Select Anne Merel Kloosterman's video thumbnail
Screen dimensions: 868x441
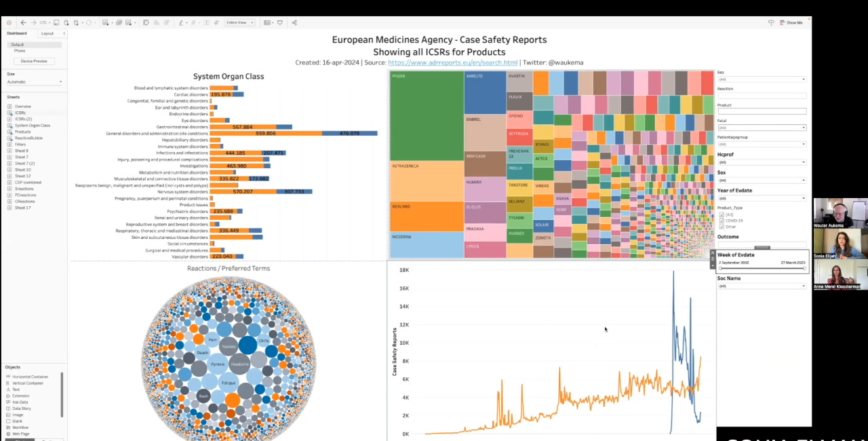[841, 274]
